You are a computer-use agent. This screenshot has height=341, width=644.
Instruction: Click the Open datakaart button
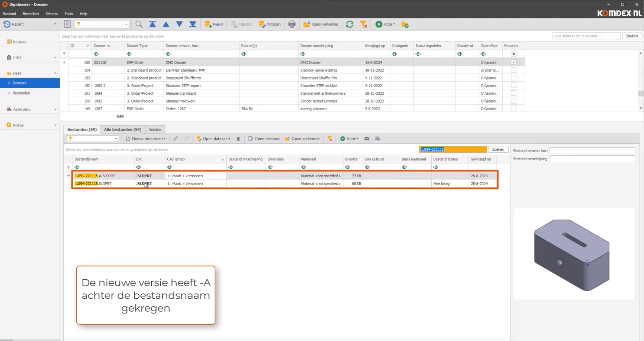pyautogui.click(x=213, y=139)
